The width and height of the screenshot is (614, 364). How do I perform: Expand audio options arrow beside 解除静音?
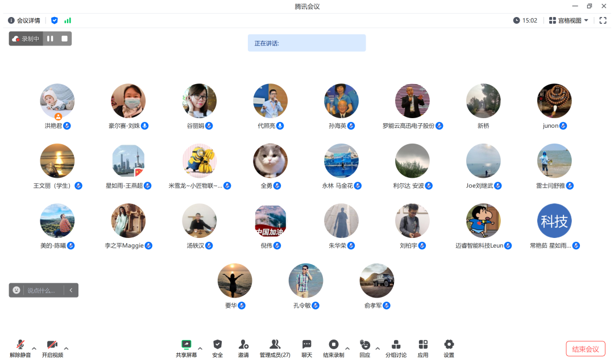[x=34, y=348]
